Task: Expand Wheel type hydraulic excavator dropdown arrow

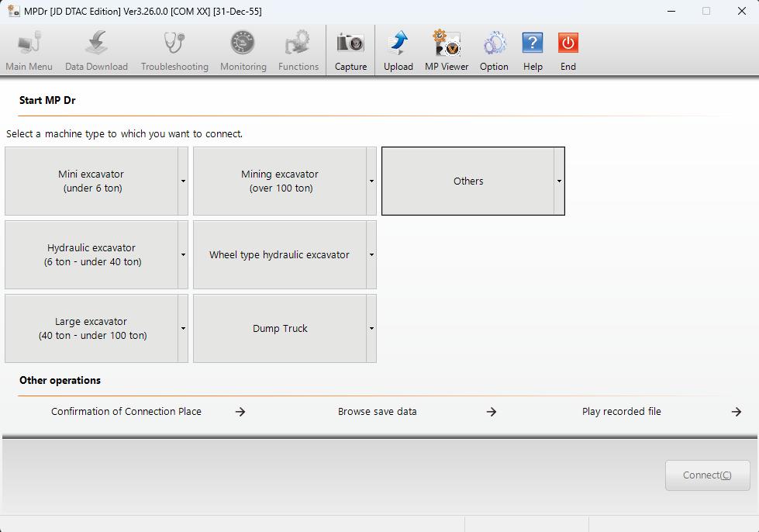Action: click(x=371, y=254)
